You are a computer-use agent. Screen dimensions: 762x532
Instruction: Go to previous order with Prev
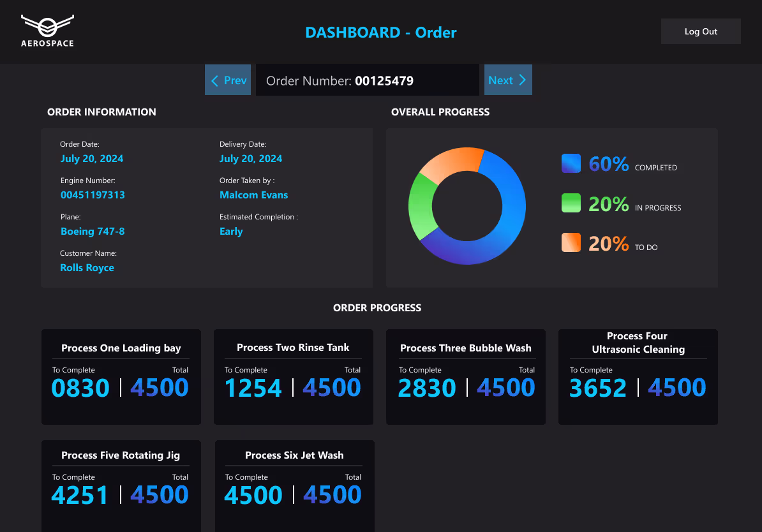click(x=228, y=80)
